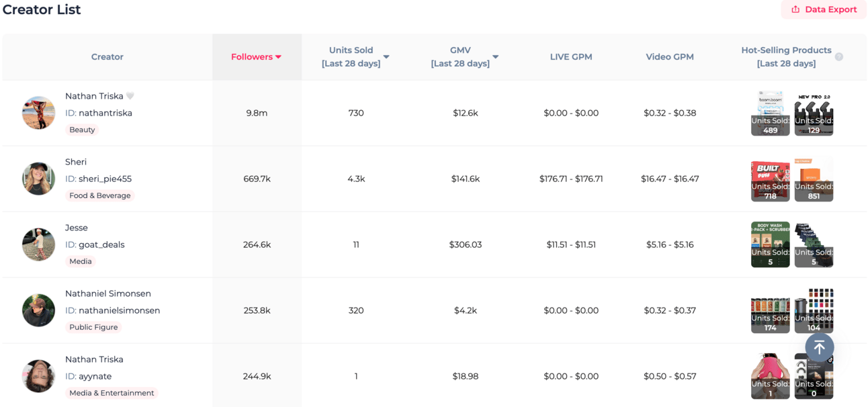Click the scroll-to-top arrow button
The width and height of the screenshot is (868, 407).
[820, 347]
